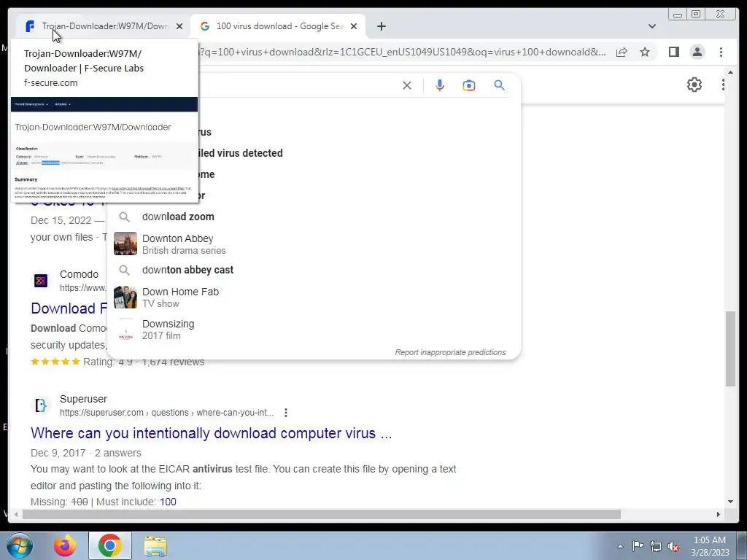Image resolution: width=747 pixels, height=560 pixels.
Task: Launch Firefox from the taskbar
Action: click(x=64, y=545)
